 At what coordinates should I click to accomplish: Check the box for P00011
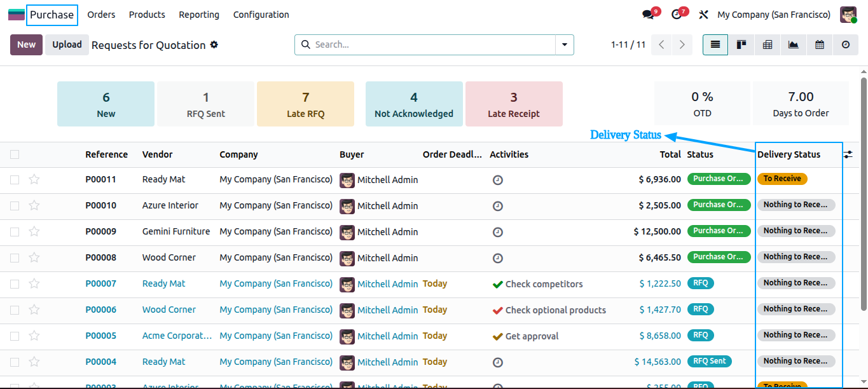click(x=15, y=180)
